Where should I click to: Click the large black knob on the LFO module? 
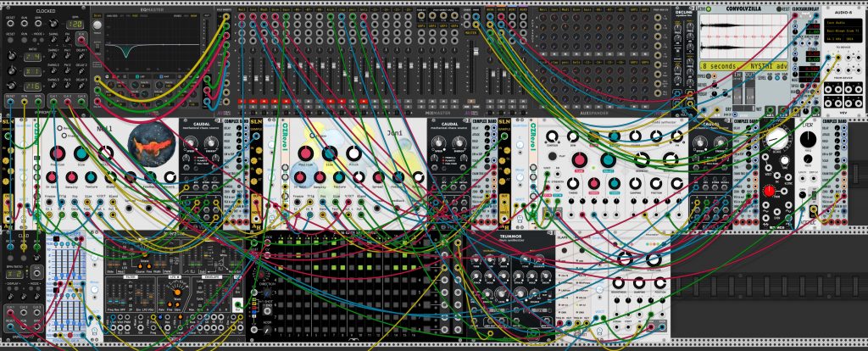[808, 140]
